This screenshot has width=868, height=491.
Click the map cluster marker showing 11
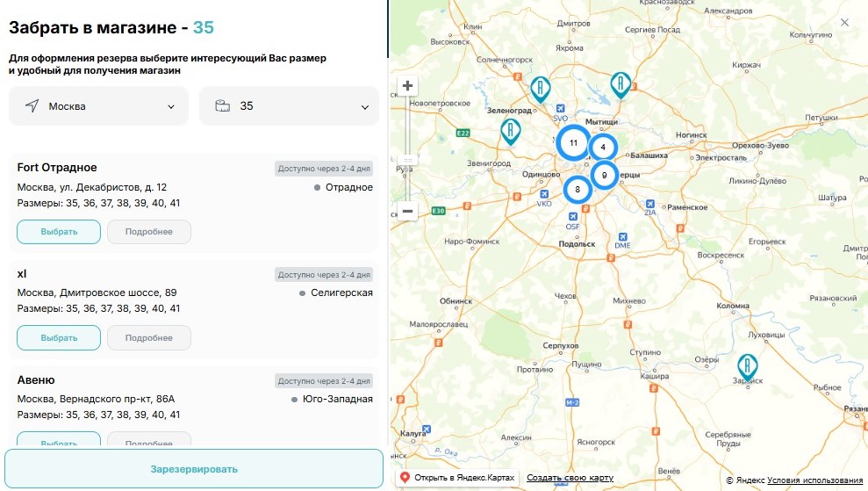[573, 142]
